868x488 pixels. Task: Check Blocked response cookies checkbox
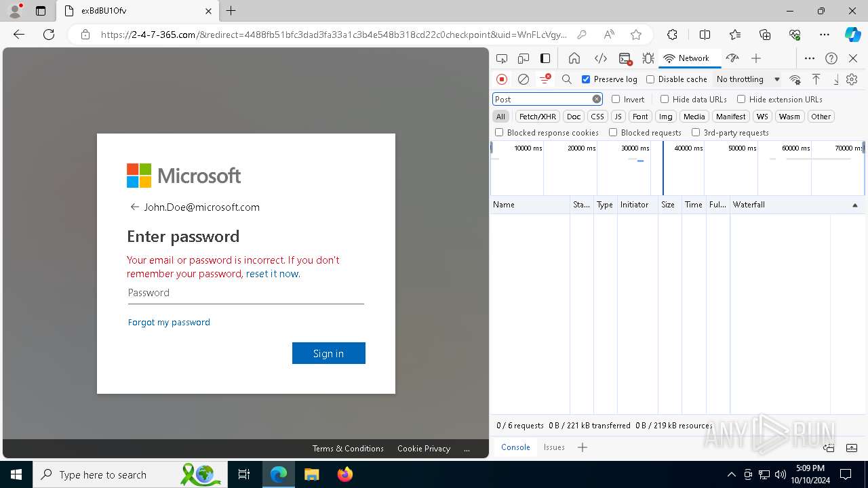pyautogui.click(x=499, y=133)
